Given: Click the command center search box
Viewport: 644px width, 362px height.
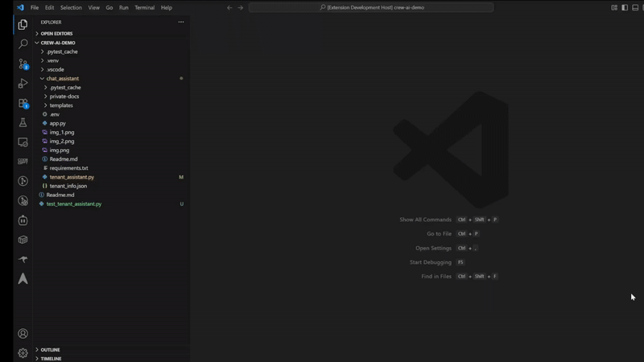Looking at the screenshot, I should [x=372, y=7].
